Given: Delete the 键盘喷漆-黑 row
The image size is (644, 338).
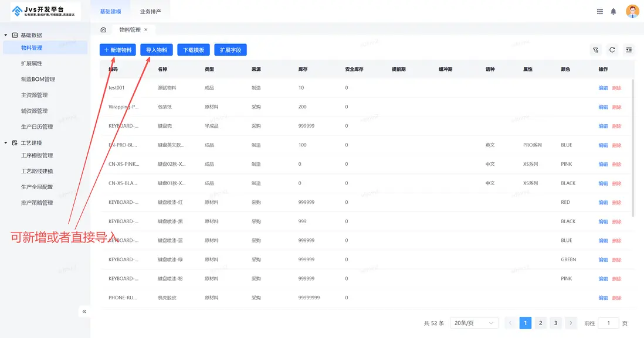Looking at the screenshot, I should click(x=616, y=221).
